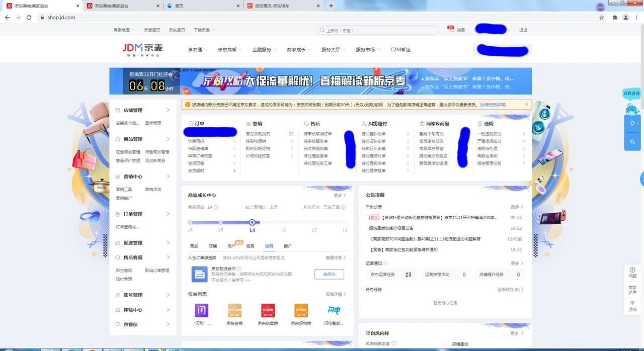The height and width of the screenshot is (351, 644).
Task: Click the wrench tool icon in side panel
Action: click(632, 142)
